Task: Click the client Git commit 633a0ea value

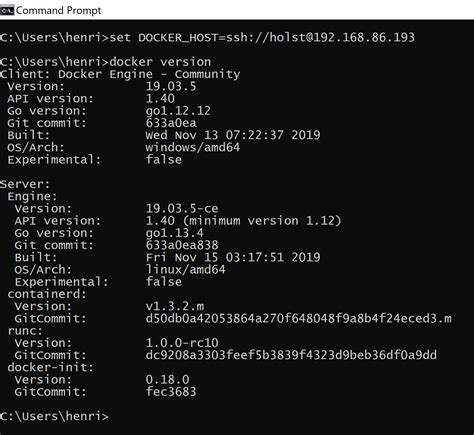Action: coord(171,123)
